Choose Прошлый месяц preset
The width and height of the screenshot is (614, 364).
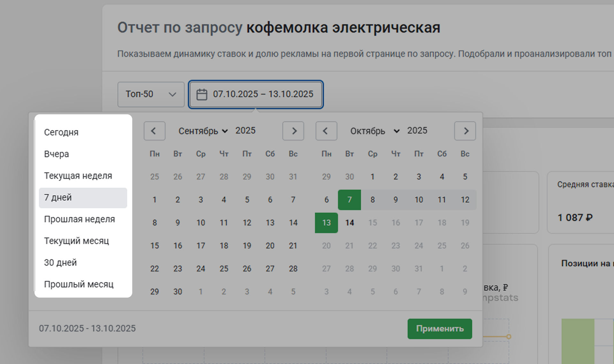tap(79, 284)
